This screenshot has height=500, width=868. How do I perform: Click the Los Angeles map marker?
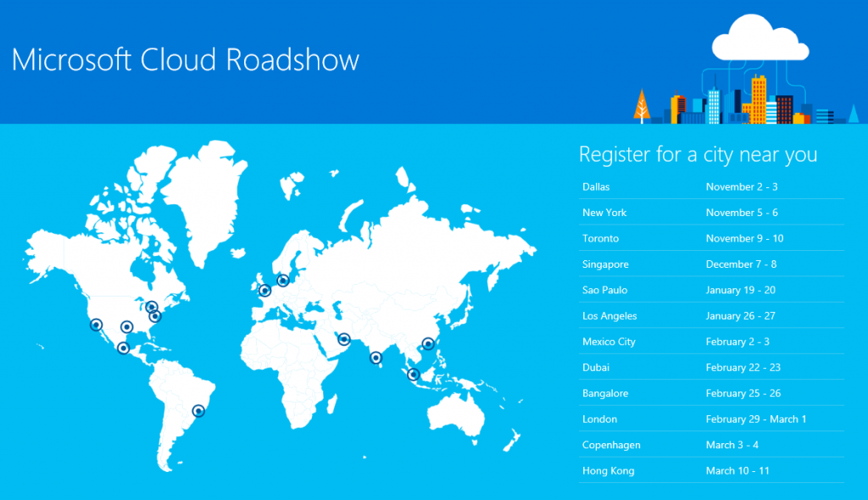tap(97, 325)
